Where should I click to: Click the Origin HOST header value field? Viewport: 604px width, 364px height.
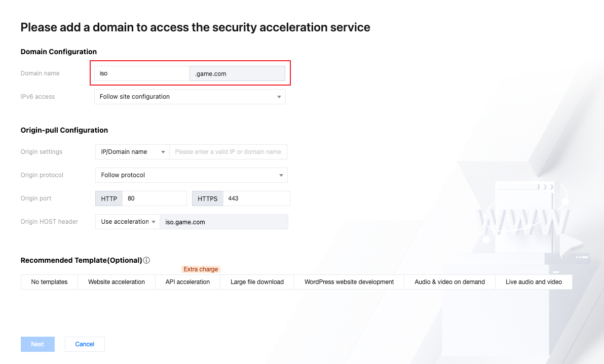coord(223,222)
